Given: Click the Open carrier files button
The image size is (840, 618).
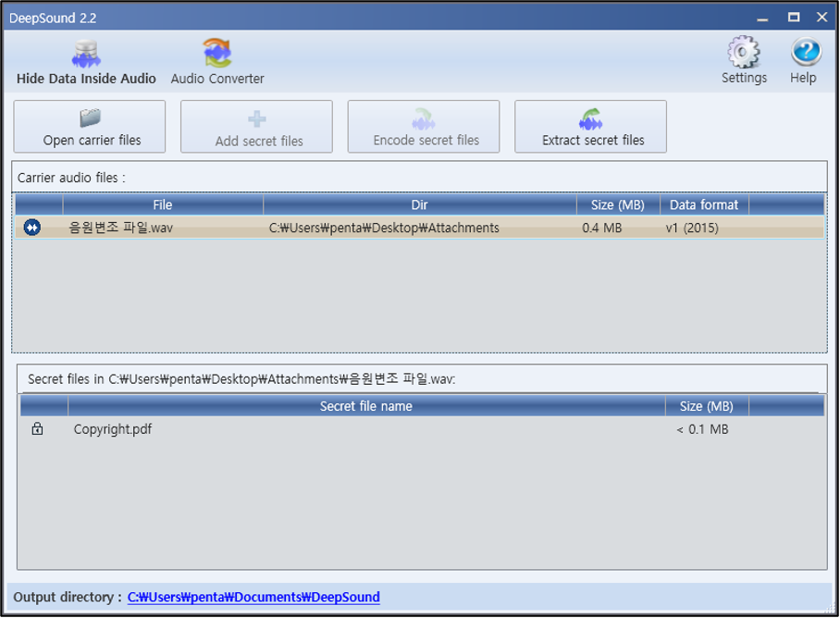Looking at the screenshot, I should point(90,127).
